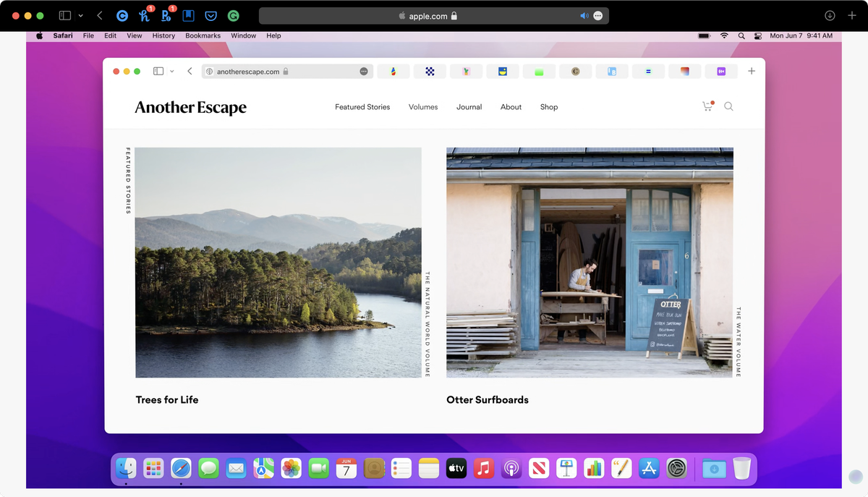Open the inner sidebar chevron menu
The height and width of the screenshot is (497, 868).
[171, 71]
